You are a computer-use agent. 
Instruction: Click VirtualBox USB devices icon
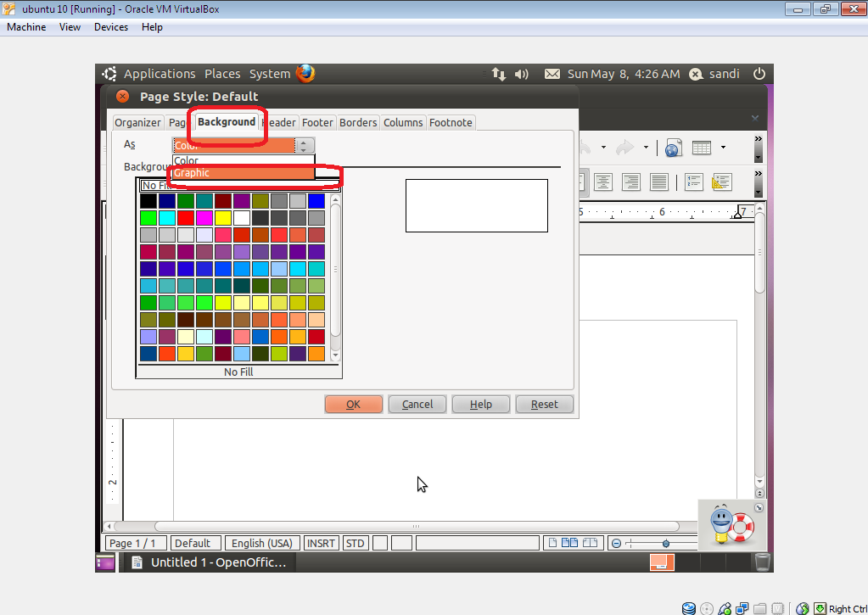point(724,608)
